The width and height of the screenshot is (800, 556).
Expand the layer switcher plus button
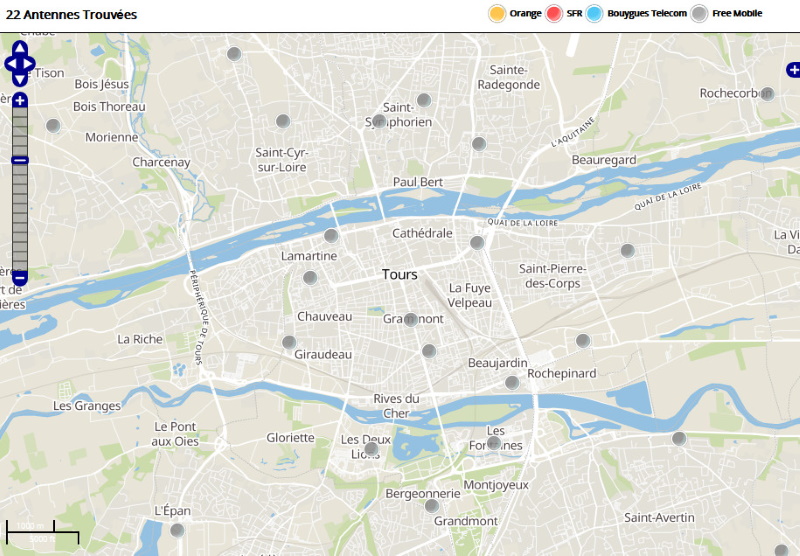pos(793,70)
